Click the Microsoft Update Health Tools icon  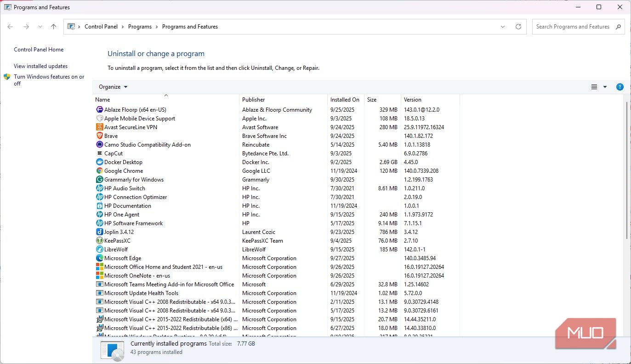pos(99,293)
